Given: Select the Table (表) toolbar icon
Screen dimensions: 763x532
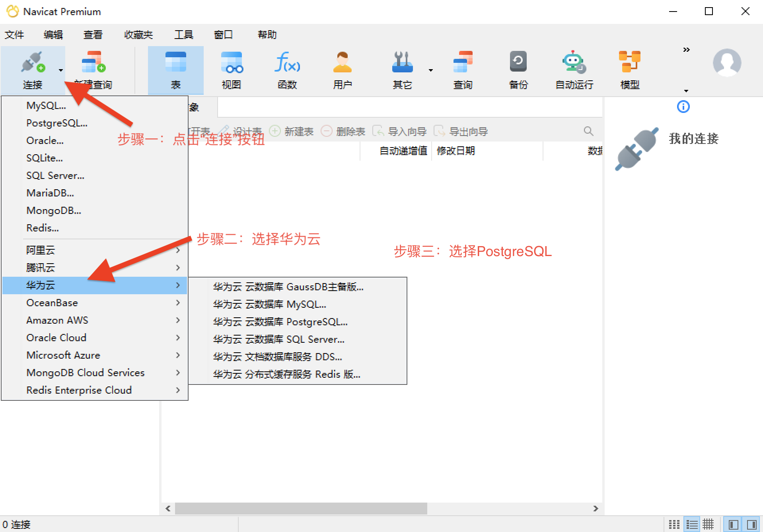Looking at the screenshot, I should click(x=175, y=62).
